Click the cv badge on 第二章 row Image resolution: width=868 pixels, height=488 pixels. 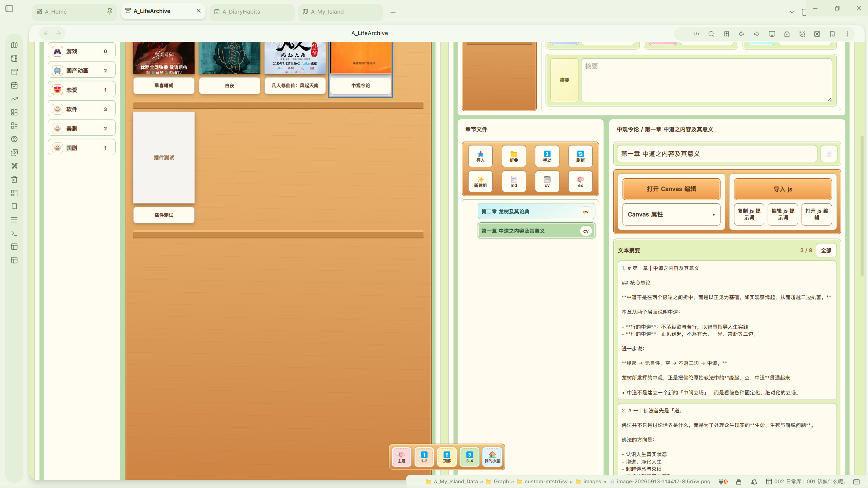click(586, 212)
